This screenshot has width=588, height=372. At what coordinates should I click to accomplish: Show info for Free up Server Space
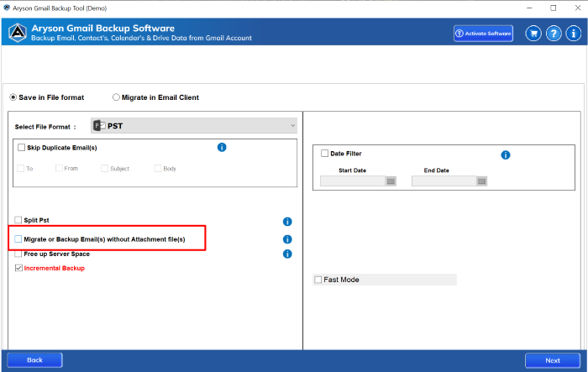pos(287,254)
